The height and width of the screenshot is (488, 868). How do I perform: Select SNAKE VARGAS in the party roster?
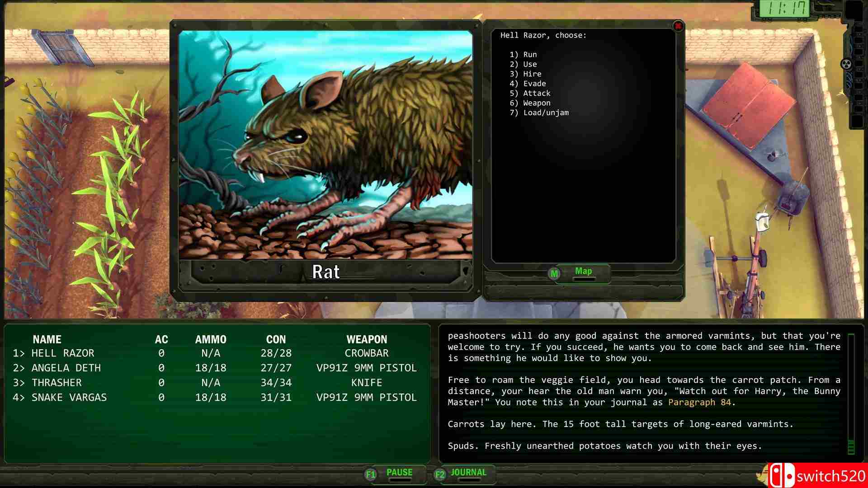coord(69,398)
